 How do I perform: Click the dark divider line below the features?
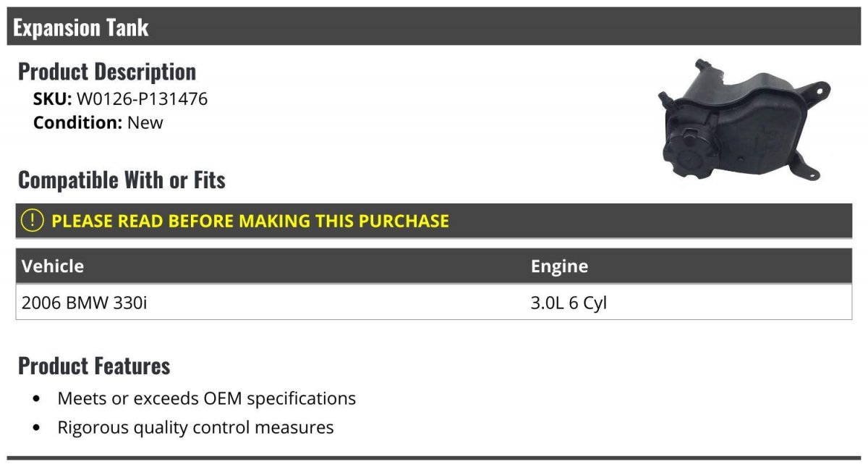tap(434, 458)
